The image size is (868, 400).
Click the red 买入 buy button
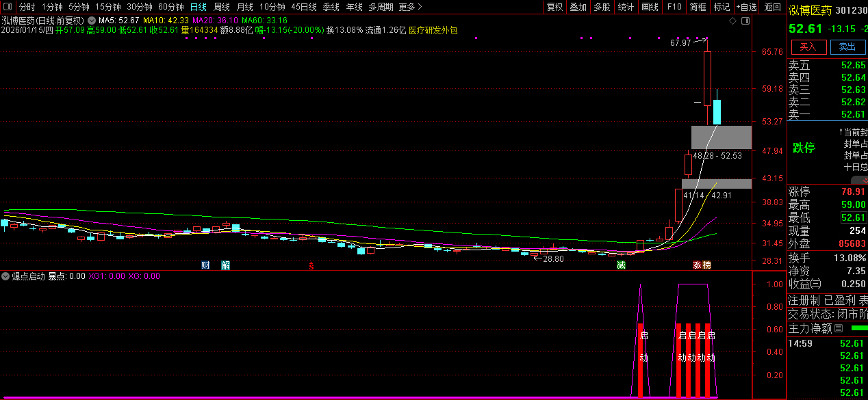(x=808, y=46)
